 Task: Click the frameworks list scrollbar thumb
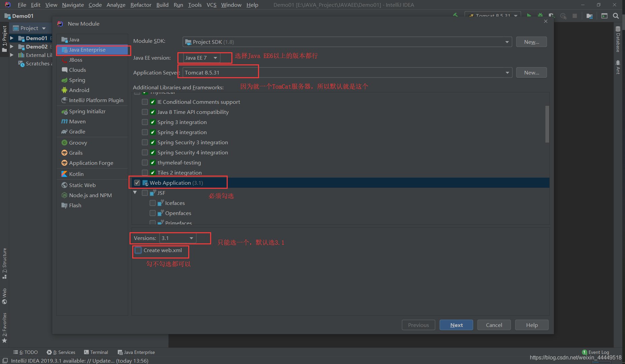click(x=547, y=124)
